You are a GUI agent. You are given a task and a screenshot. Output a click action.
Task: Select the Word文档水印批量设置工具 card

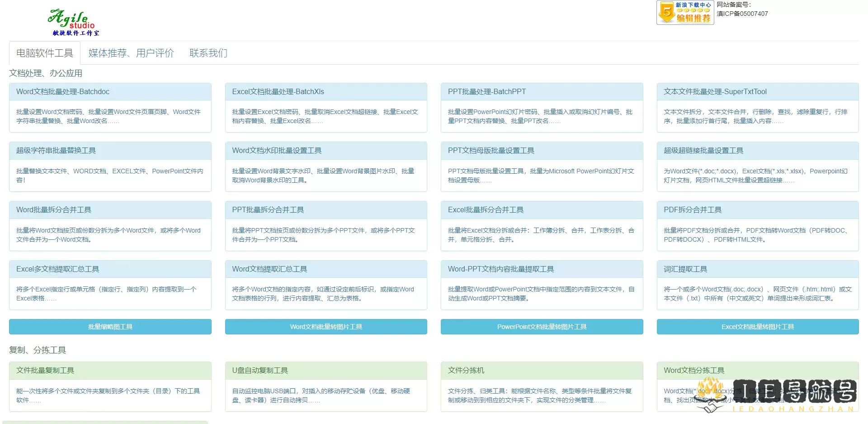click(x=277, y=150)
